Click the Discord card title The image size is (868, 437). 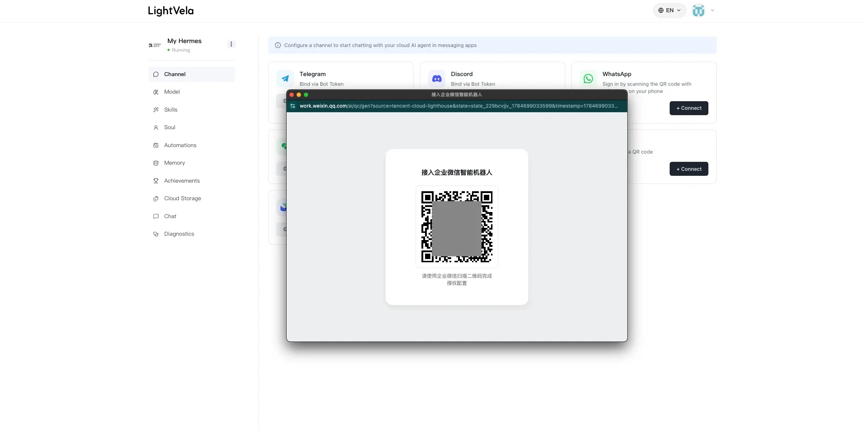tap(462, 74)
